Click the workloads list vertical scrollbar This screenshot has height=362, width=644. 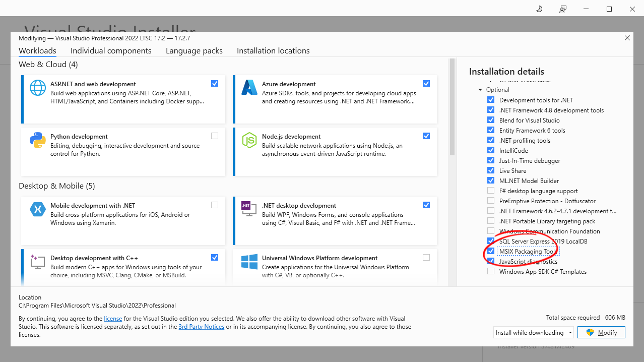[x=452, y=107]
